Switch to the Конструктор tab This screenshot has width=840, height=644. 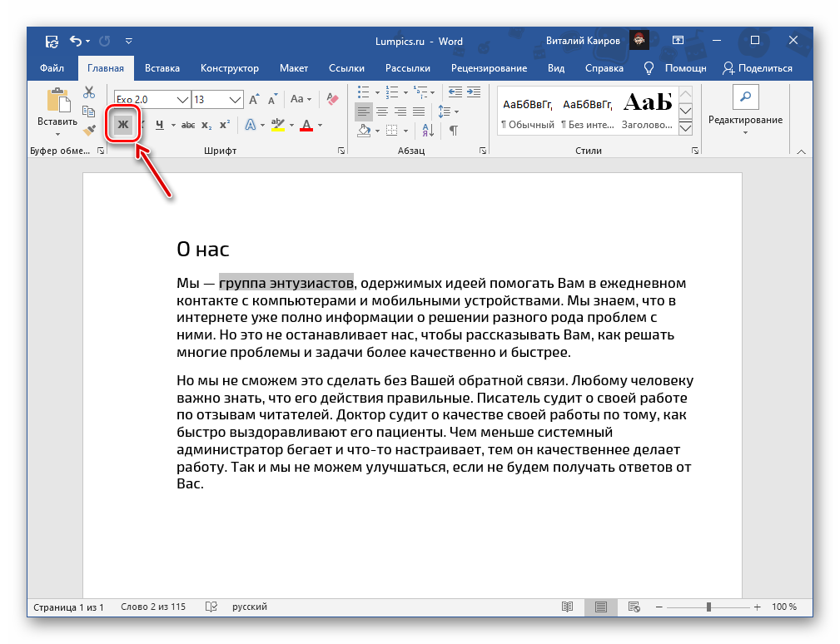point(229,68)
